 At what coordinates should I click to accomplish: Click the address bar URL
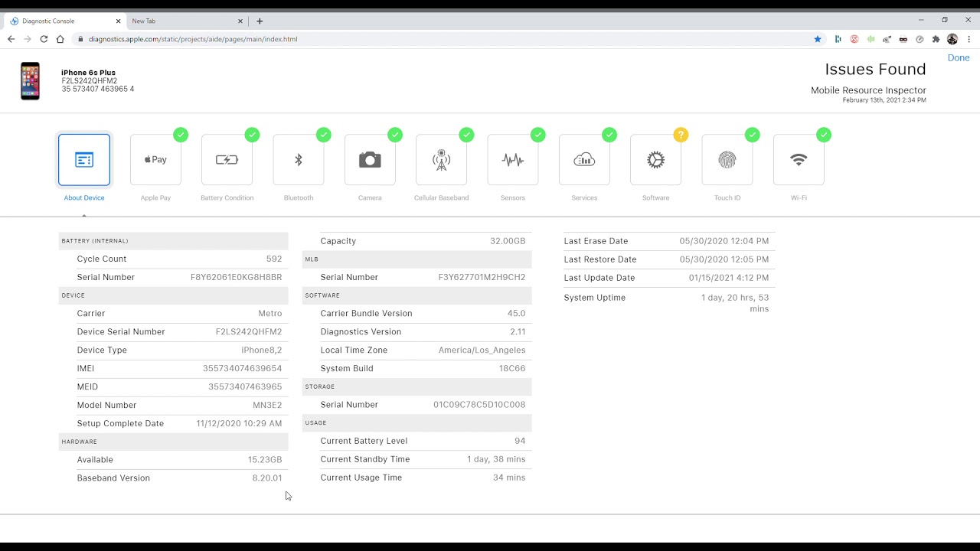(x=193, y=39)
